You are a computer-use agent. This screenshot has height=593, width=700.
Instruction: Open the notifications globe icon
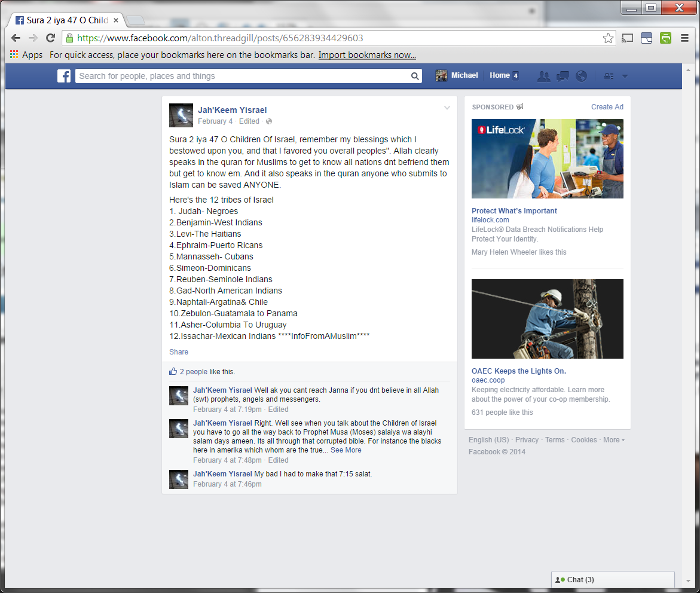coord(581,76)
